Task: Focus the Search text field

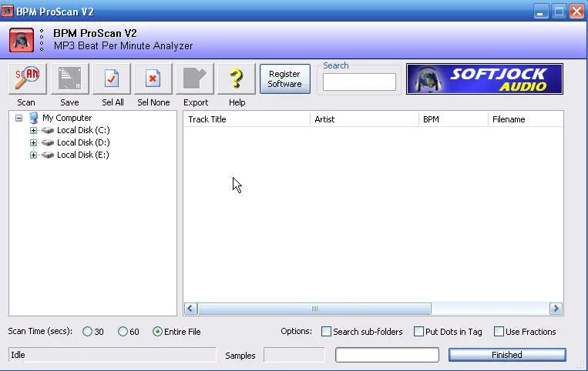Action: pos(359,82)
